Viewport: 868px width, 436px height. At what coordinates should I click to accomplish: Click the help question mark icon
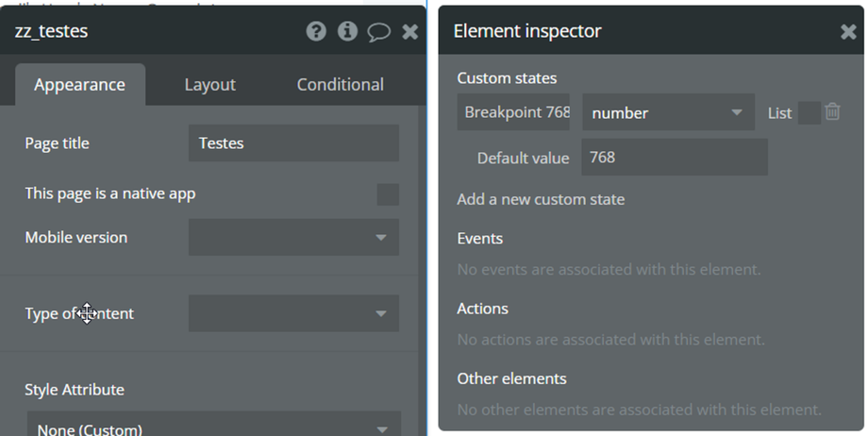[x=316, y=31]
